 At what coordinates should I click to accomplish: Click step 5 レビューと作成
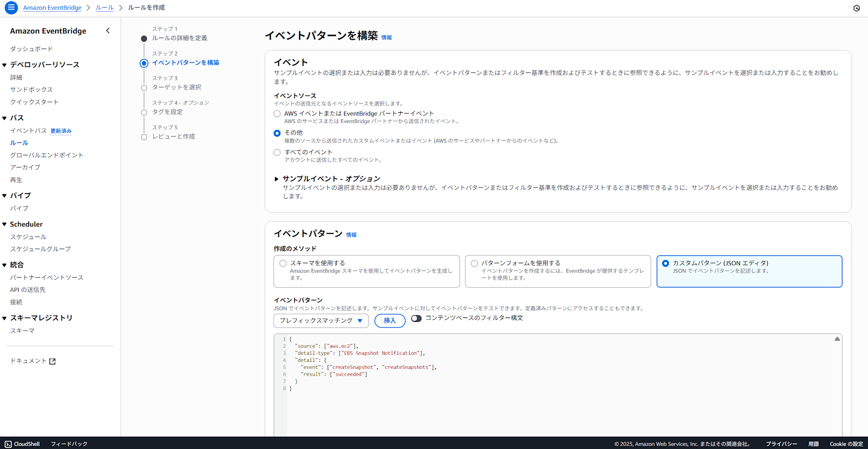[173, 137]
